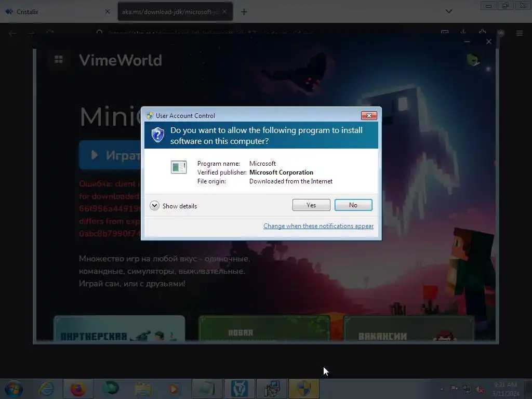Switch to Firefox on the taskbar

(x=78, y=389)
